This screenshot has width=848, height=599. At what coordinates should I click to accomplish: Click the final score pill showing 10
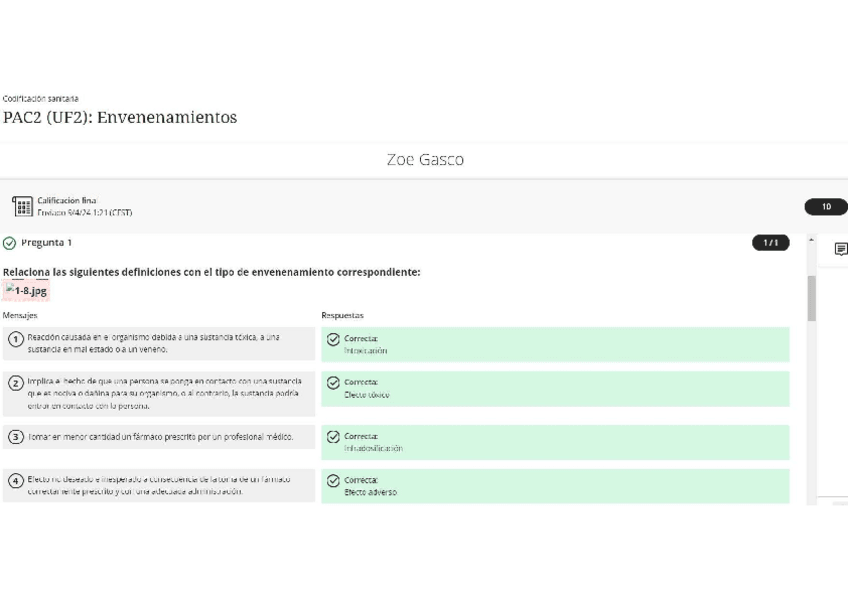pyautogui.click(x=825, y=207)
